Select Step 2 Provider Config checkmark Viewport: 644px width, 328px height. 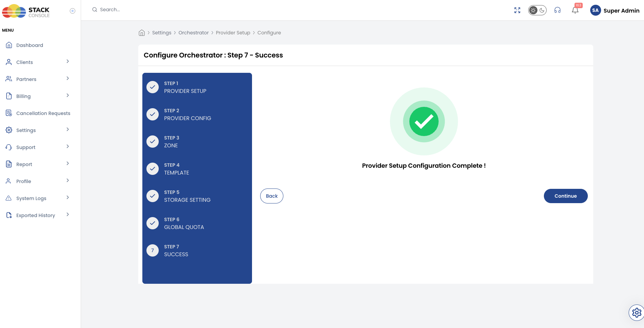click(153, 114)
